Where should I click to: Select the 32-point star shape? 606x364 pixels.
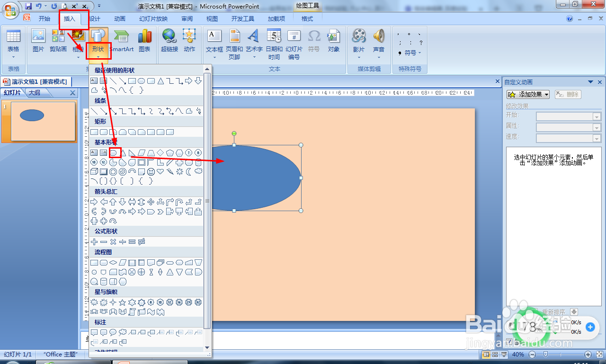point(198,302)
